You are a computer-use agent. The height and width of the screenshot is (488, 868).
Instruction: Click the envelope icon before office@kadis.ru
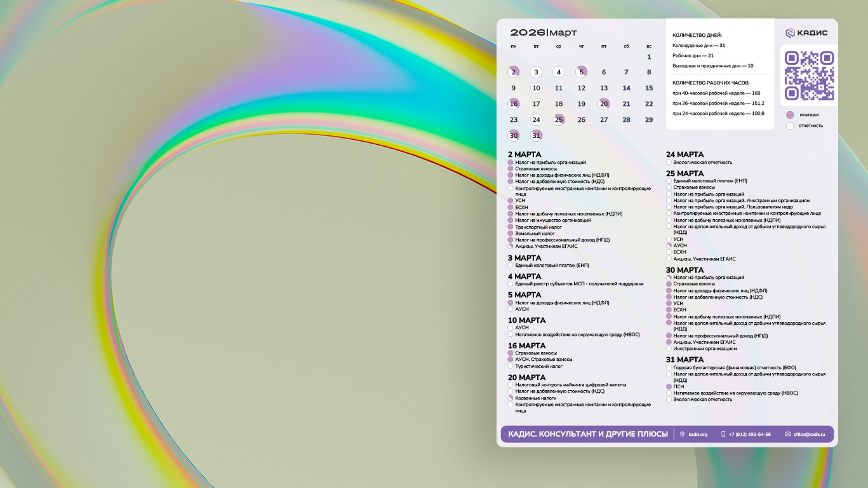pos(788,435)
